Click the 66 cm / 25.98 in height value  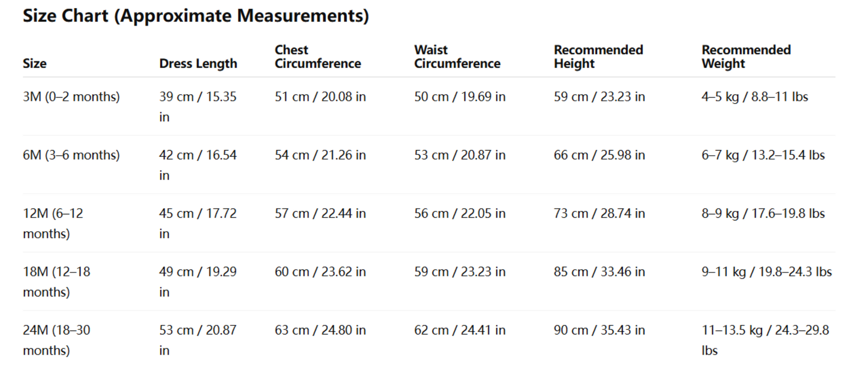(599, 155)
